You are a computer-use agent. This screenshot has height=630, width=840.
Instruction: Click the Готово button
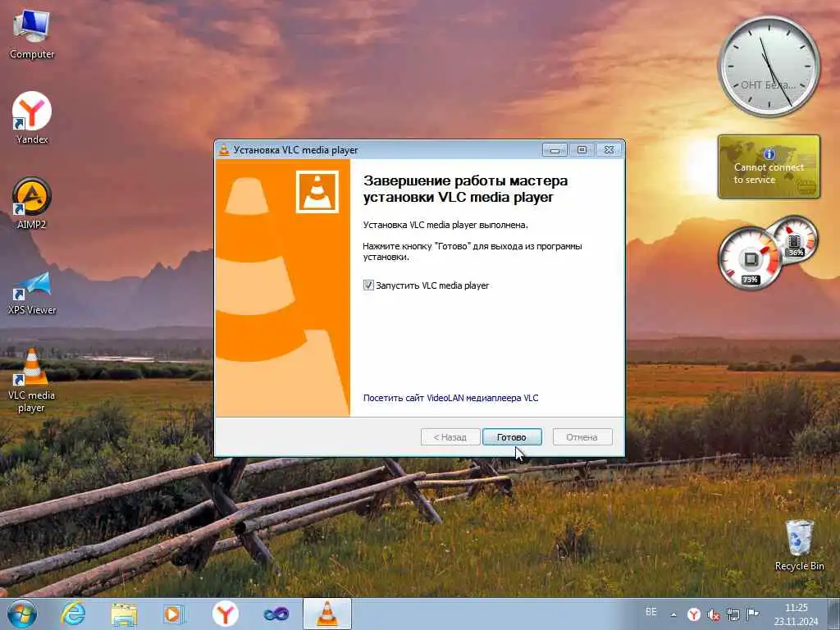pyautogui.click(x=512, y=437)
